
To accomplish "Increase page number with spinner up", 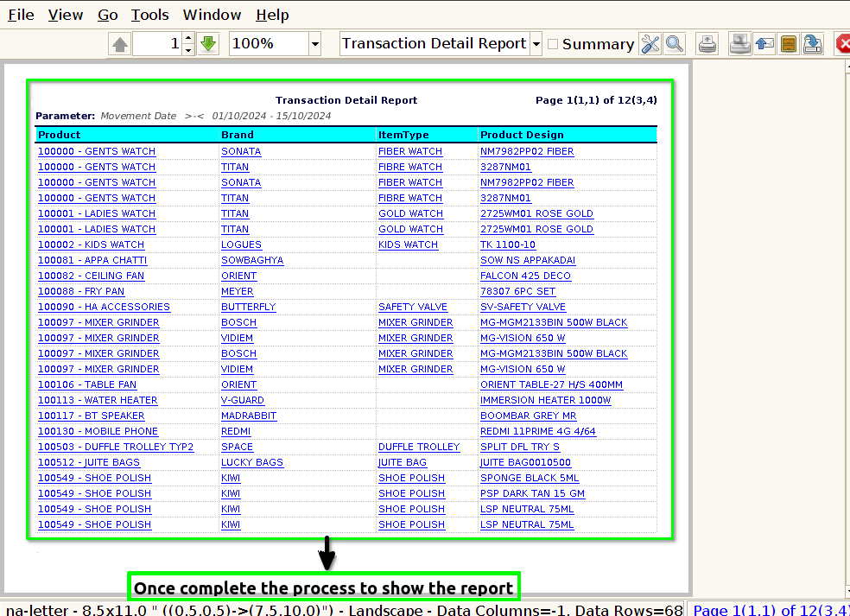I will pos(188,38).
